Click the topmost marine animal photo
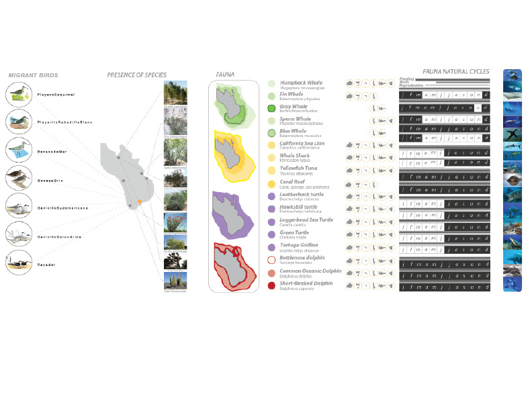 [x=512, y=75]
